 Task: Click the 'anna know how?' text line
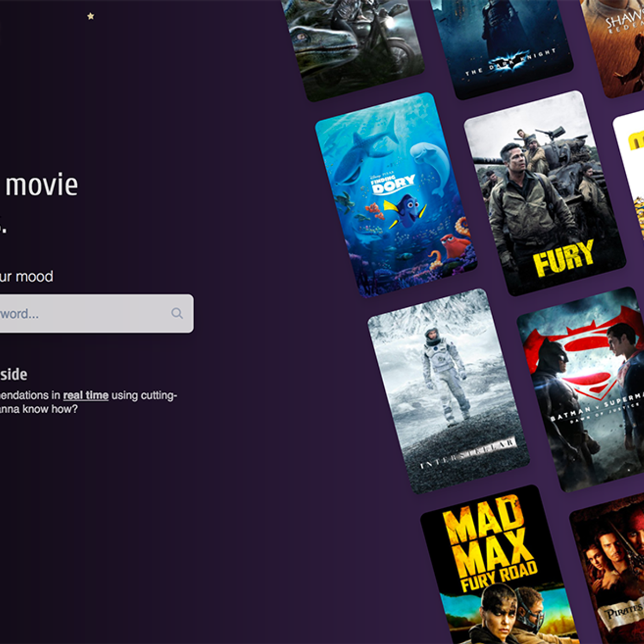click(x=39, y=408)
